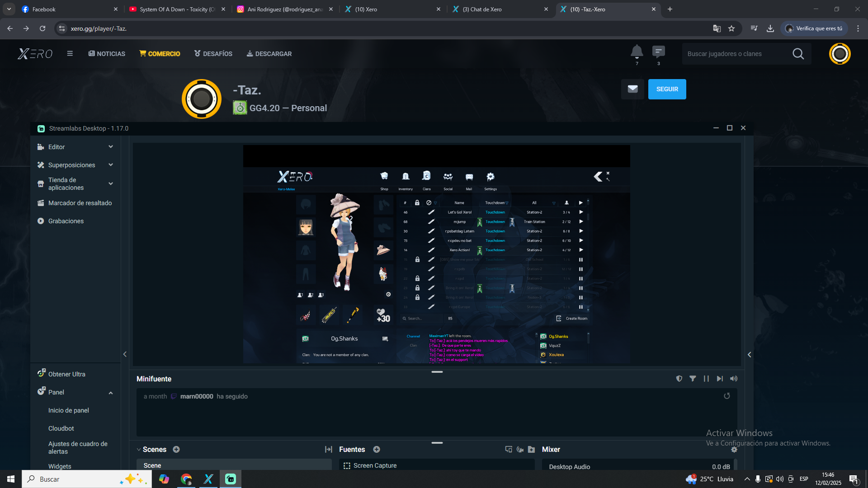Click the Minifuente filter funnel icon

click(x=693, y=379)
